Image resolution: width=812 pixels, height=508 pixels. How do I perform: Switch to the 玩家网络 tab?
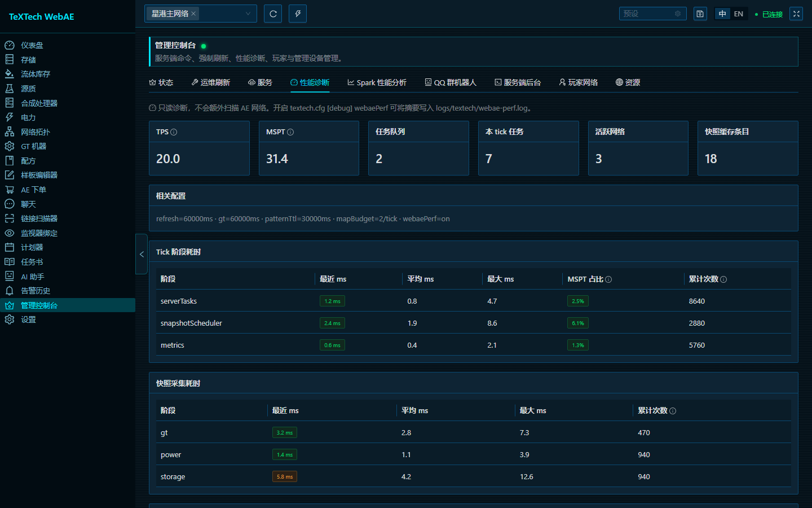tap(579, 82)
